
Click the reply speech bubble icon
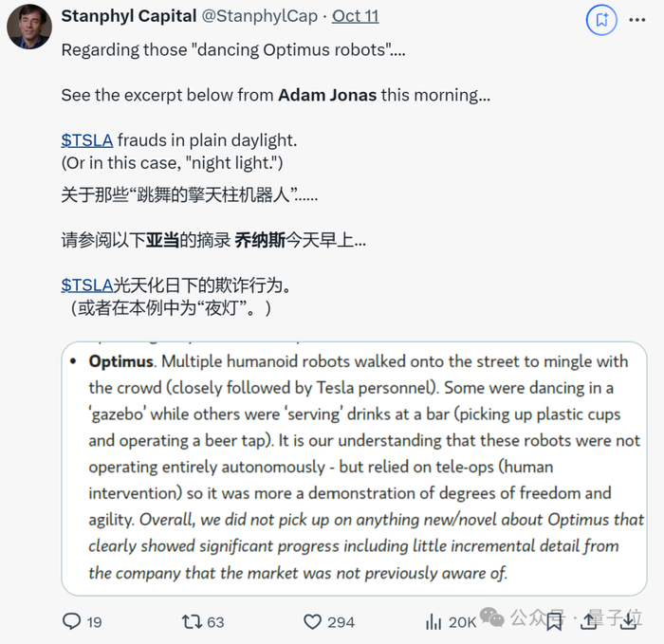pos(71,621)
